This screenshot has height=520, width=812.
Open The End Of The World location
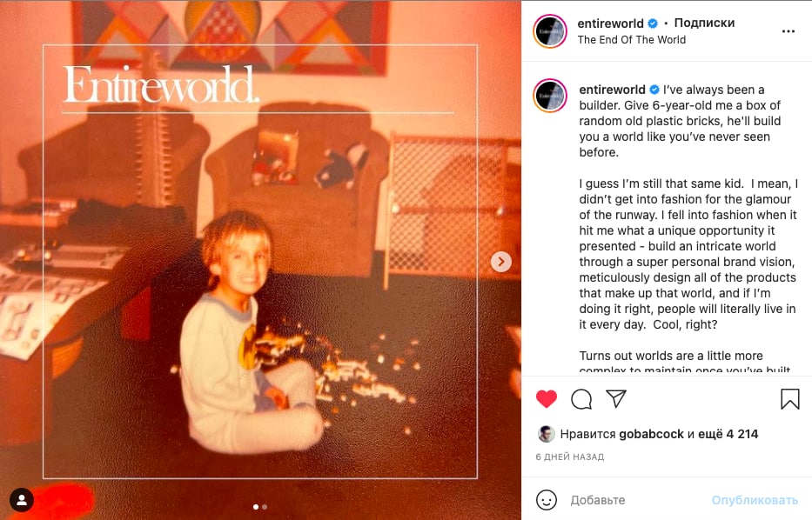(631, 40)
